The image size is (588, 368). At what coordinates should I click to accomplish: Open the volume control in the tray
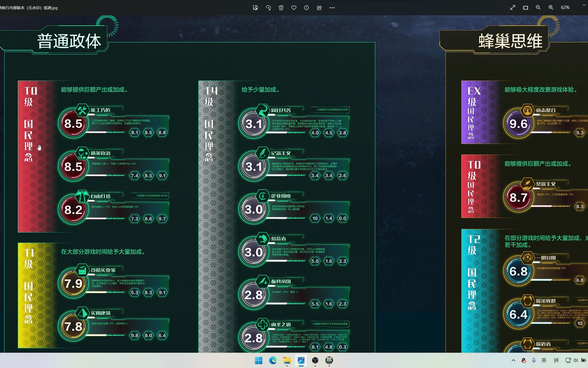[x=575, y=360]
